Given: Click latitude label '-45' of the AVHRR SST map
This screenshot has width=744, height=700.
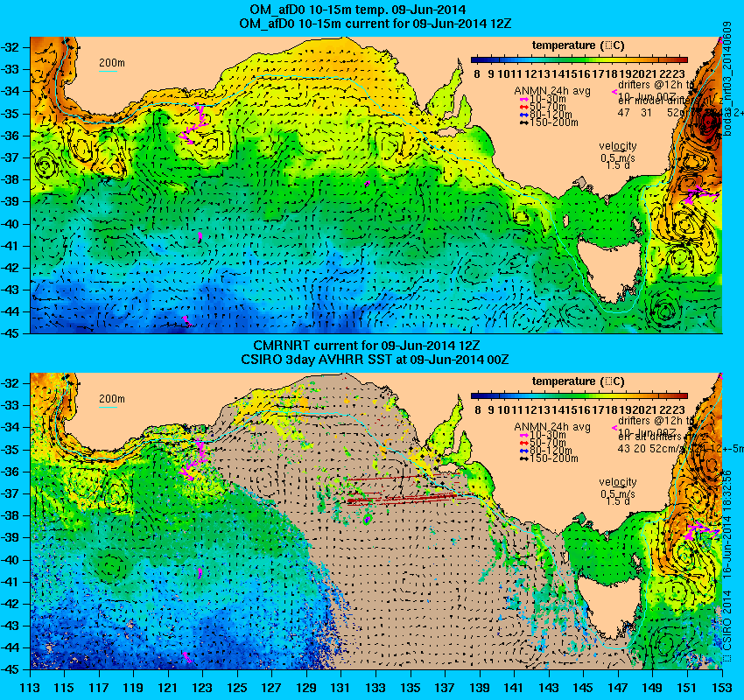Looking at the screenshot, I should [x=11, y=669].
